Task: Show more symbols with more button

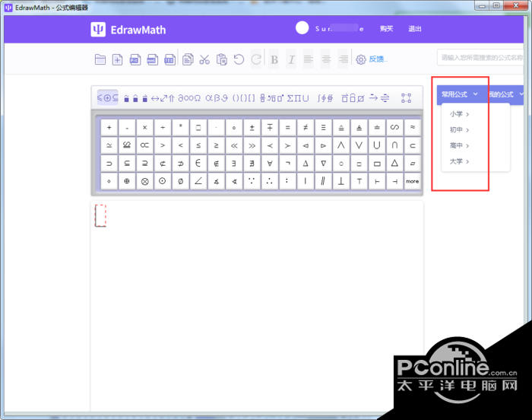Action: coord(413,181)
